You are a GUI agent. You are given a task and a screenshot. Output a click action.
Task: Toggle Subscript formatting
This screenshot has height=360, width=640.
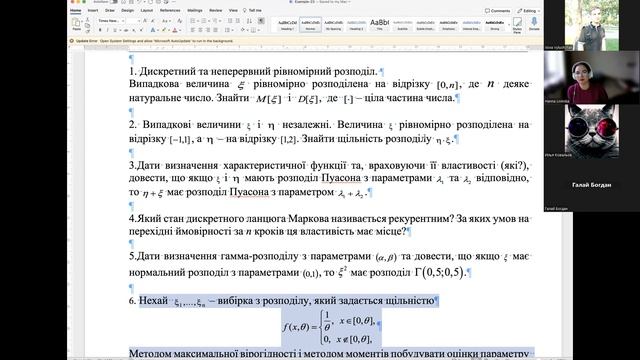click(133, 30)
